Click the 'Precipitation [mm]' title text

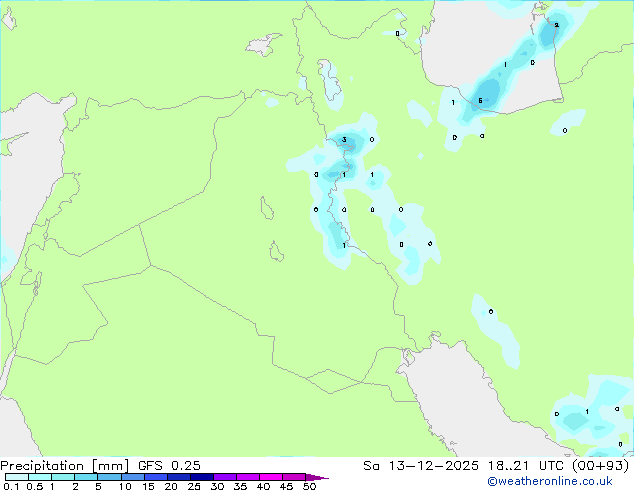64,466
